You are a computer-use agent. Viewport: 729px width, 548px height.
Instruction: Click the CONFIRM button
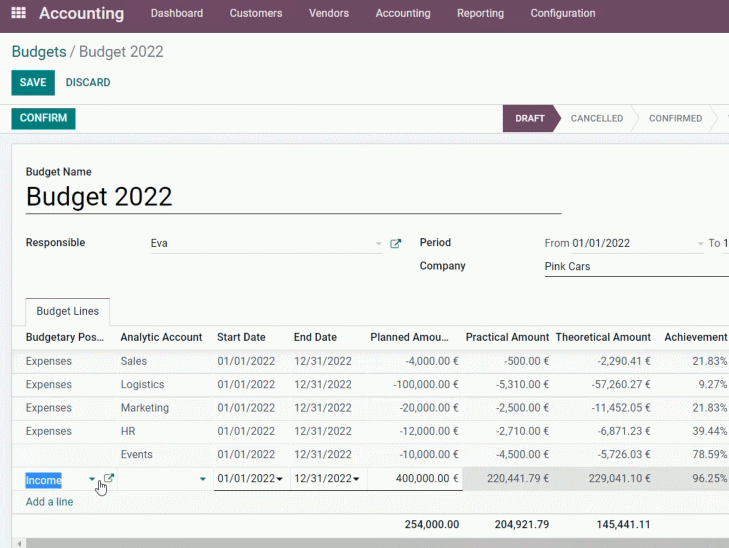click(x=43, y=118)
